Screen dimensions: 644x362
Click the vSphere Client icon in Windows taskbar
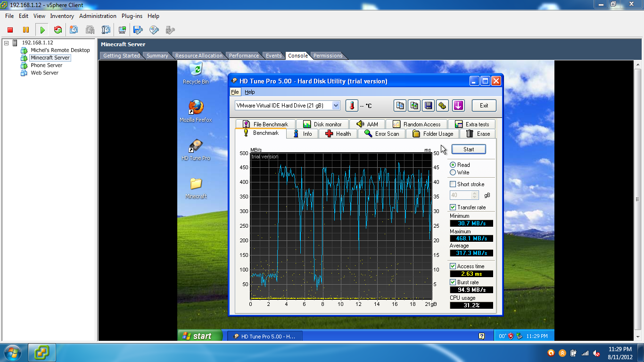(x=42, y=352)
